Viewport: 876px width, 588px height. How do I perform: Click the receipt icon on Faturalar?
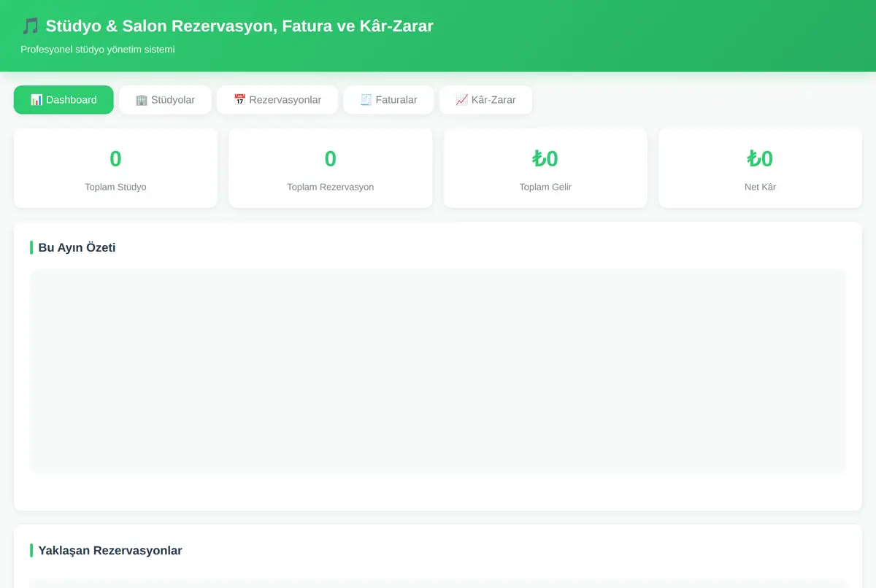pos(366,100)
